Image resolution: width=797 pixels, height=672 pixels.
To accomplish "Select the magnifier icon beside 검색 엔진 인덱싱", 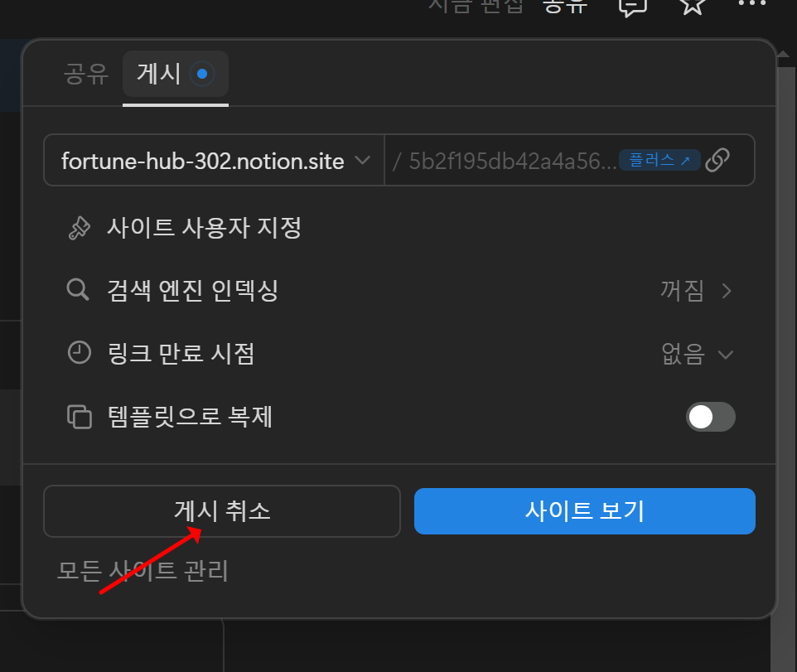I will (x=78, y=290).
